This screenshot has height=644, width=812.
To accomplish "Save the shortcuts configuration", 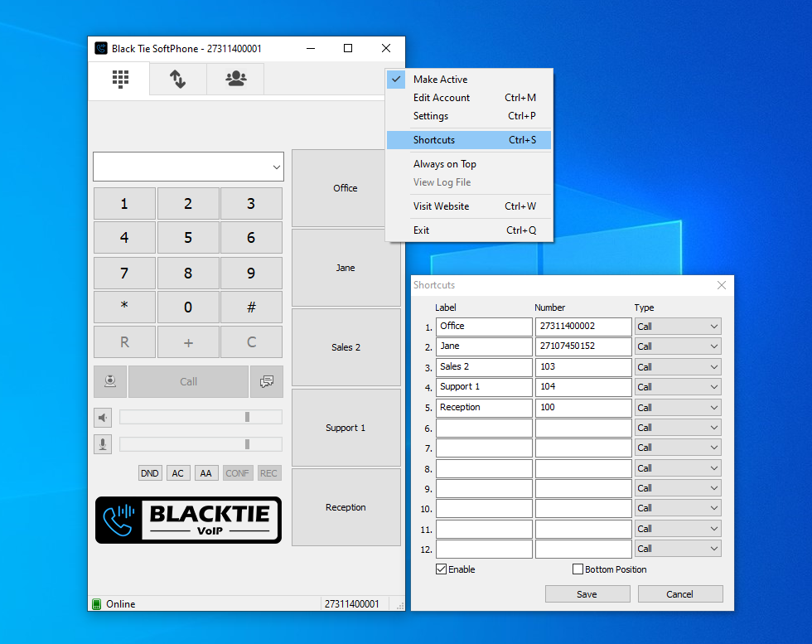I will click(x=587, y=594).
